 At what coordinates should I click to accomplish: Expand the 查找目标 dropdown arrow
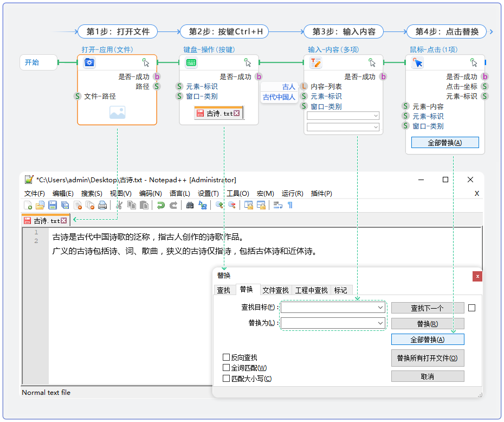pos(380,308)
